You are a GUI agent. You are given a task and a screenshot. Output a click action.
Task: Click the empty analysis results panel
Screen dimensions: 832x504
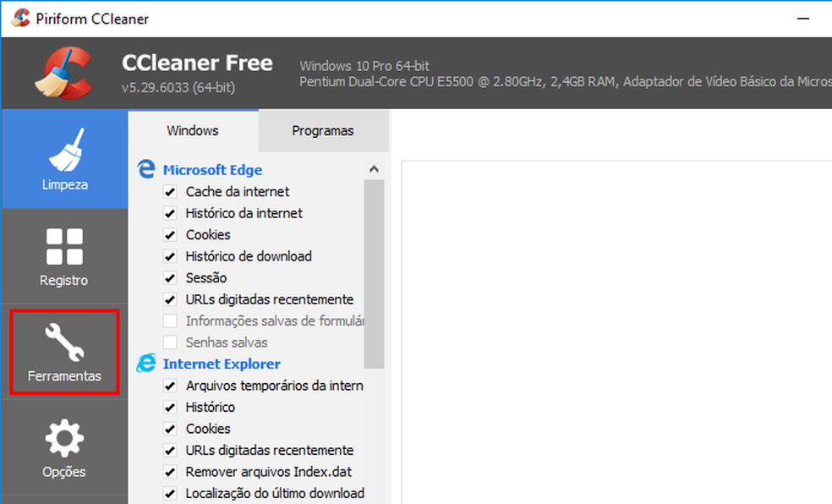(616, 332)
